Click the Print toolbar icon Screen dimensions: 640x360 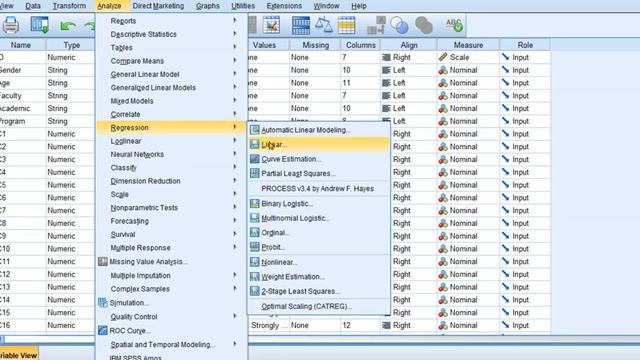click(x=11, y=25)
